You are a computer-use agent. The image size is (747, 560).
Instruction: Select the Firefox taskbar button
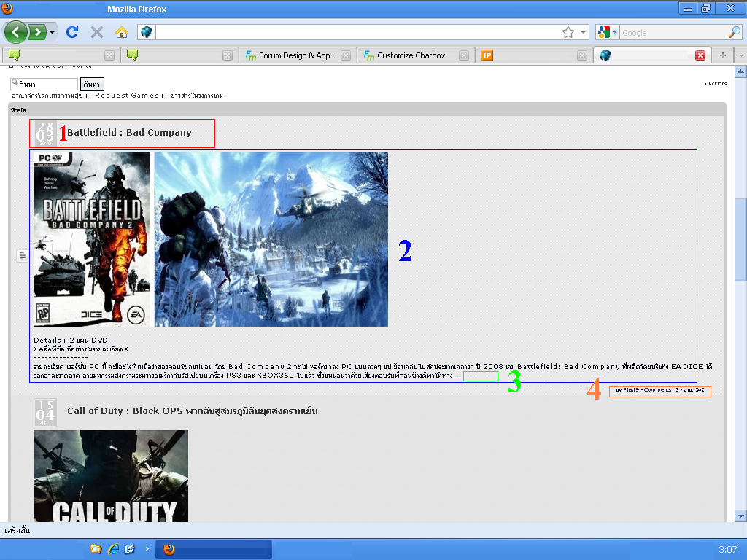[x=214, y=549]
